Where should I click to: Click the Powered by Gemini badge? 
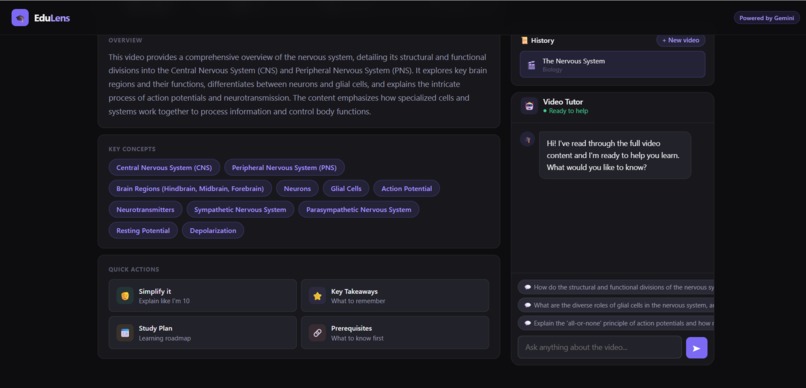coord(766,17)
